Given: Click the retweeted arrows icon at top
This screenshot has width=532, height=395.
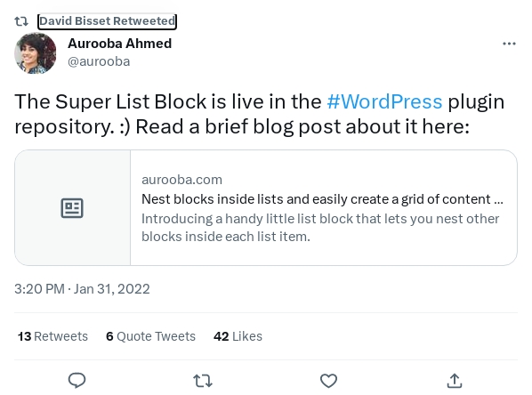Looking at the screenshot, I should pos(21,21).
